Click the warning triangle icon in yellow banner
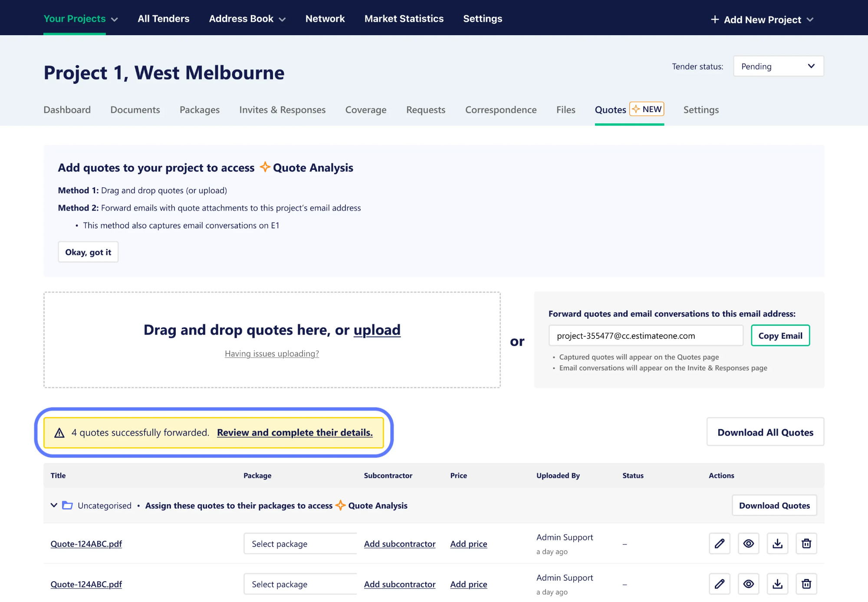Screen dimensions: 868x602 pos(59,433)
